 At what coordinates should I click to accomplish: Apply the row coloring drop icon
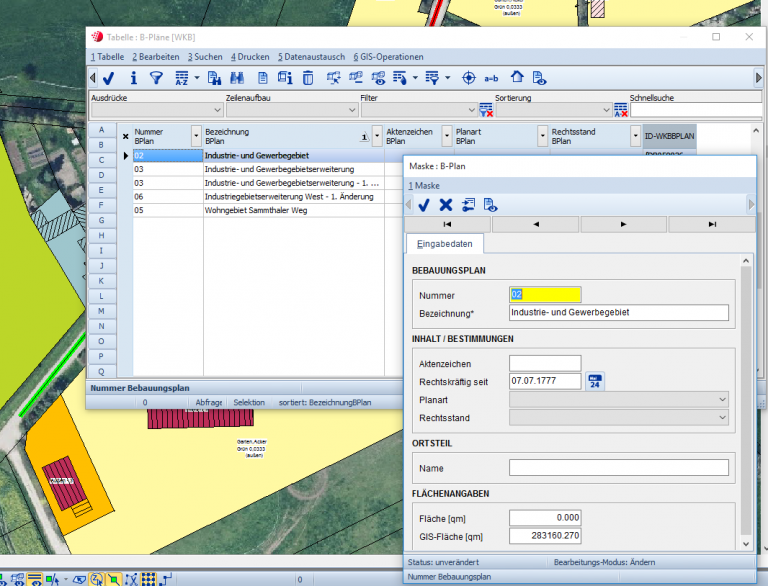400,78
